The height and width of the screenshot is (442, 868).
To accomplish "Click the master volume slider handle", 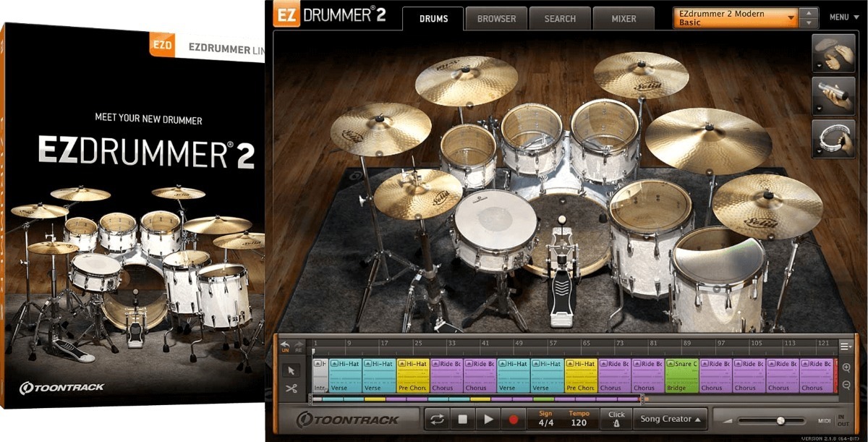I will [x=780, y=420].
